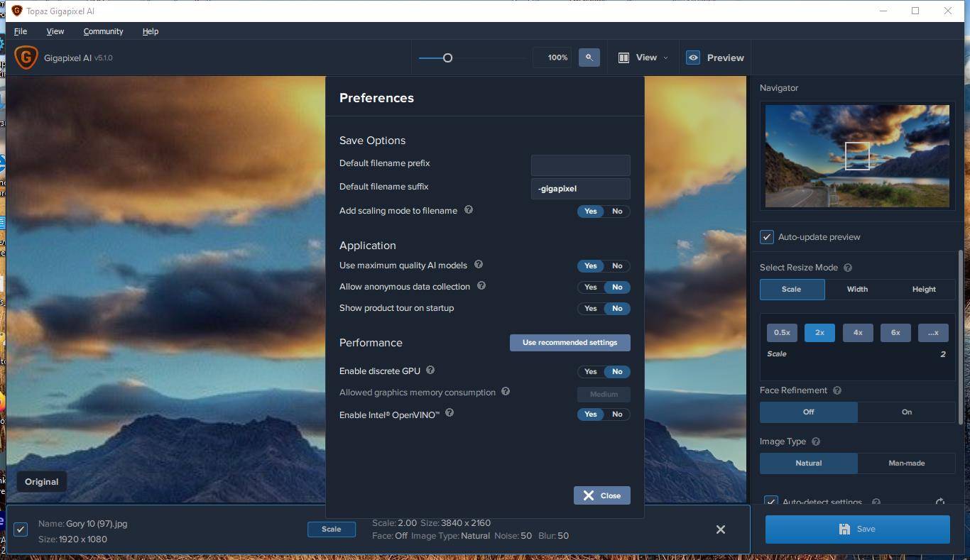Open help for Enable Intel OpenVINO
Image resolution: width=970 pixels, height=560 pixels.
(x=449, y=412)
